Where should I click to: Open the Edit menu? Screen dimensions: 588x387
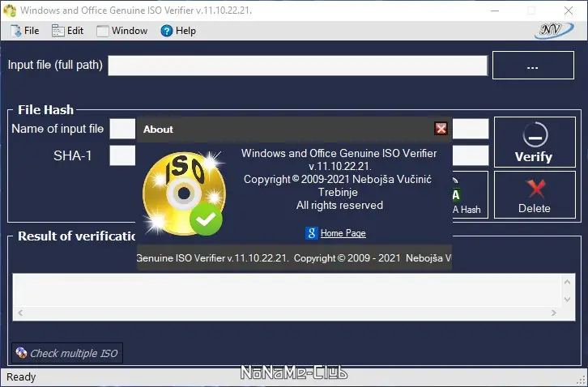point(67,31)
